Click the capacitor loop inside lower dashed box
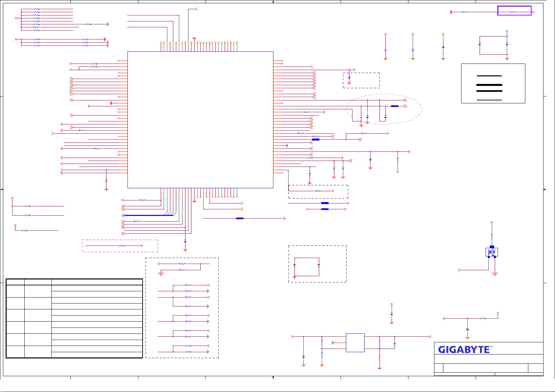 click(307, 267)
